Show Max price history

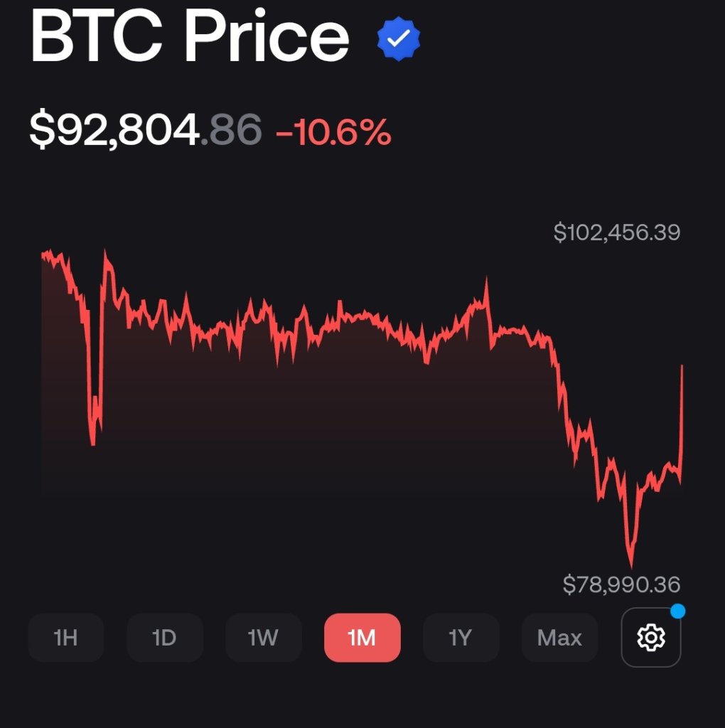559,638
